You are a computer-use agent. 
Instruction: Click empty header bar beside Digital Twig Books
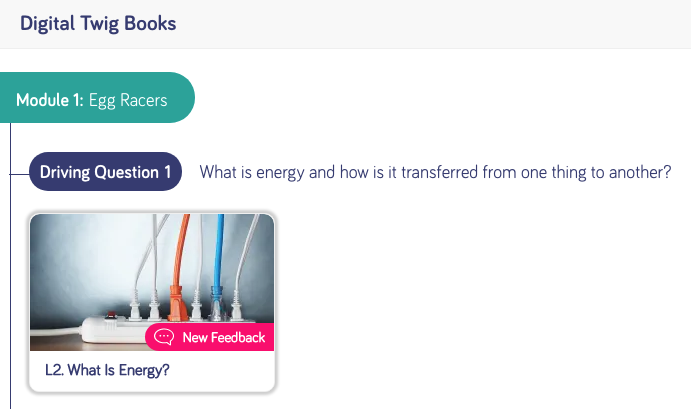tap(432, 24)
